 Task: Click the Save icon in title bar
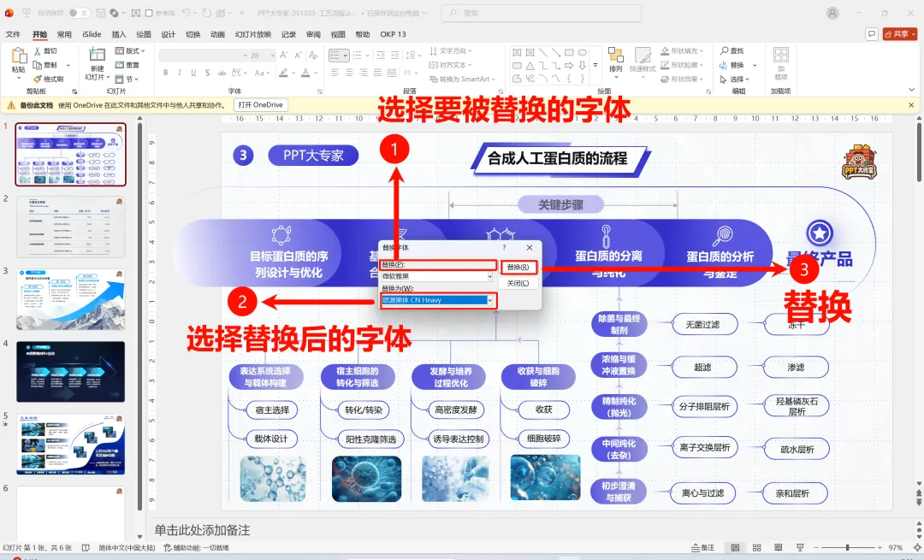tap(101, 13)
